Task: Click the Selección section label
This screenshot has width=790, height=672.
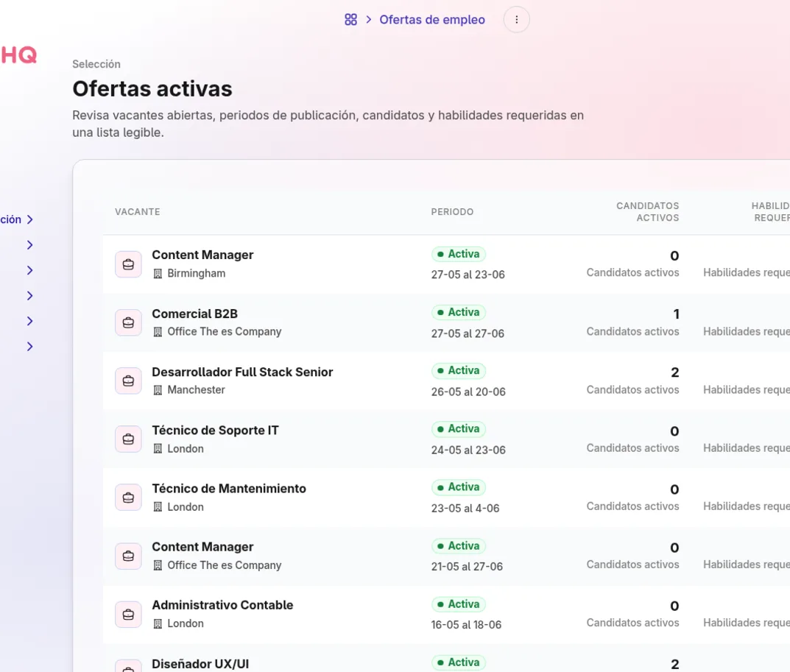Action: [96, 64]
